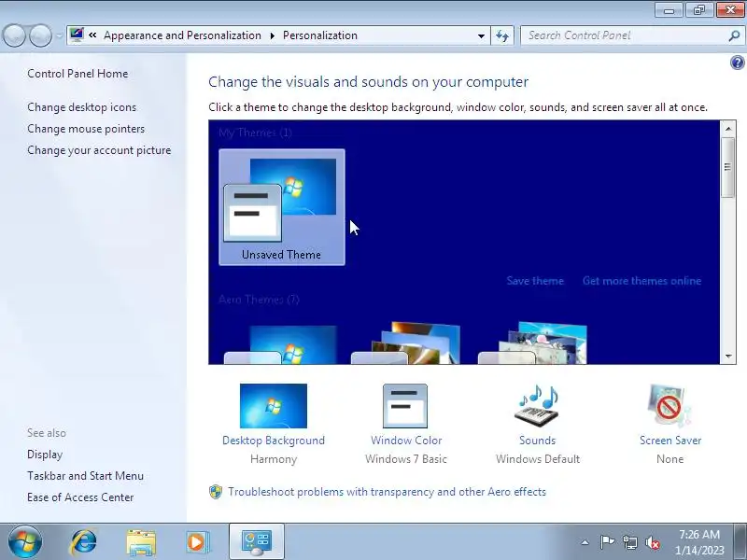Open Control Panel Home

78,74
